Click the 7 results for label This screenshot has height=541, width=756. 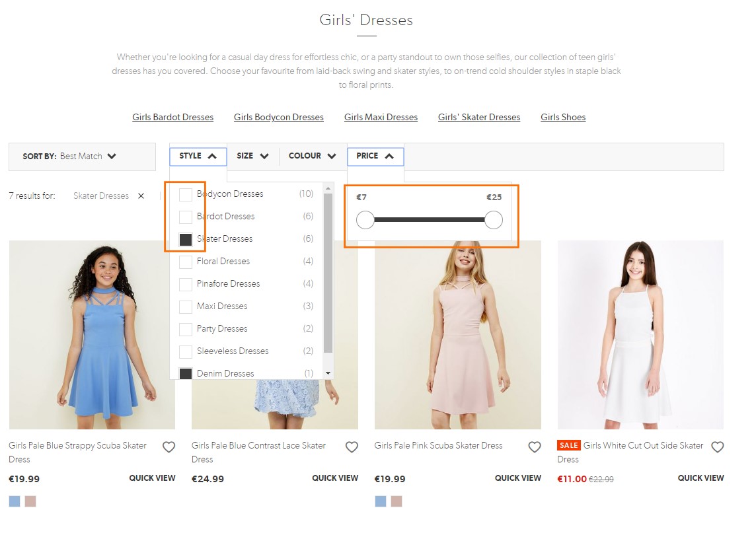32,196
